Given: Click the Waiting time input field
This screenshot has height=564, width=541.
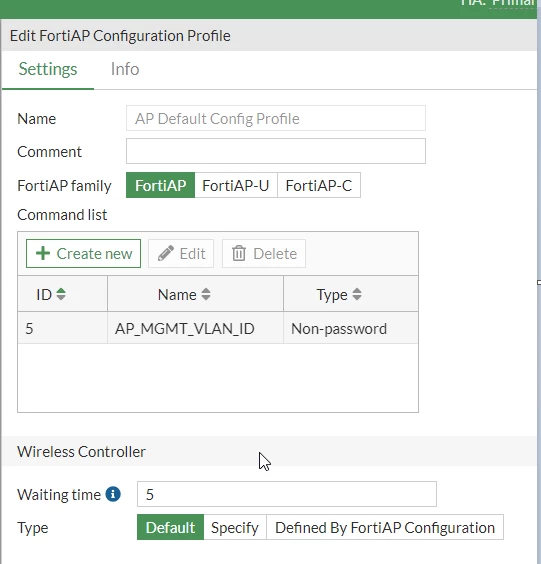Looking at the screenshot, I should [287, 494].
